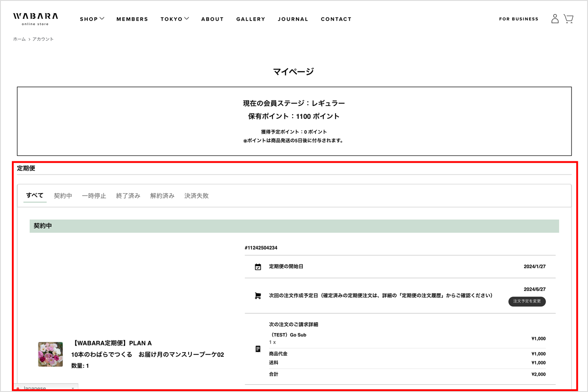Show the 解約済み subscriptions tab

tap(162, 196)
